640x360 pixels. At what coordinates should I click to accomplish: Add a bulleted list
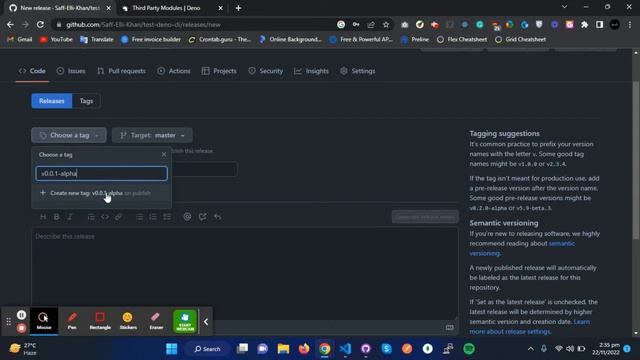[140, 217]
